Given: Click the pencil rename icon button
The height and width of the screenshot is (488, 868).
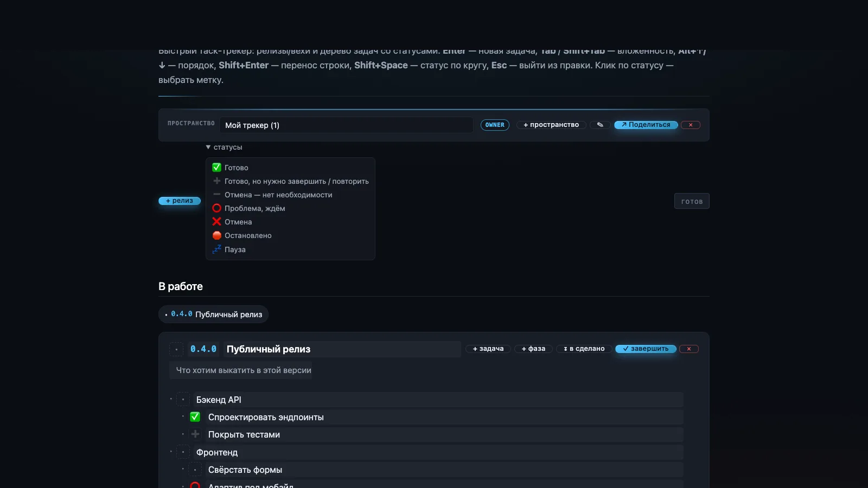Looking at the screenshot, I should (x=600, y=125).
